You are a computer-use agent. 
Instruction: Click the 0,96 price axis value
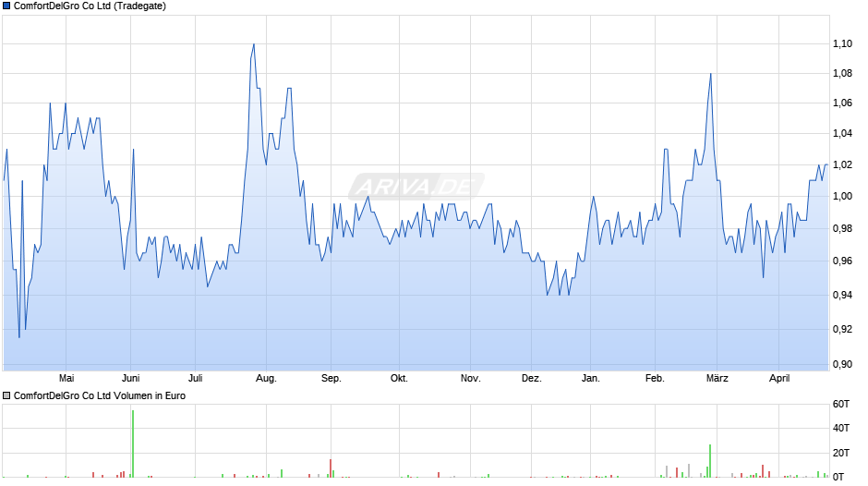[x=842, y=261]
